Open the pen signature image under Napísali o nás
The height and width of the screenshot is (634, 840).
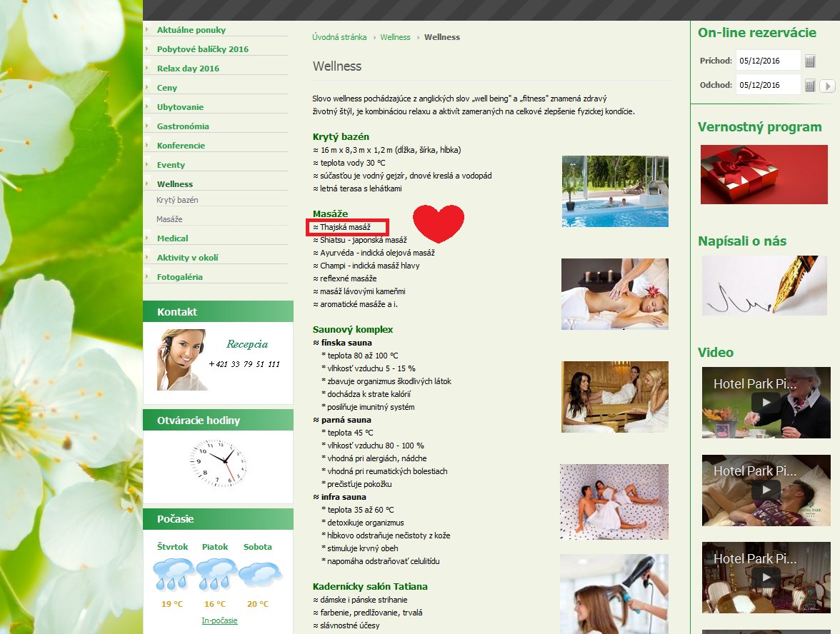[x=754, y=286]
